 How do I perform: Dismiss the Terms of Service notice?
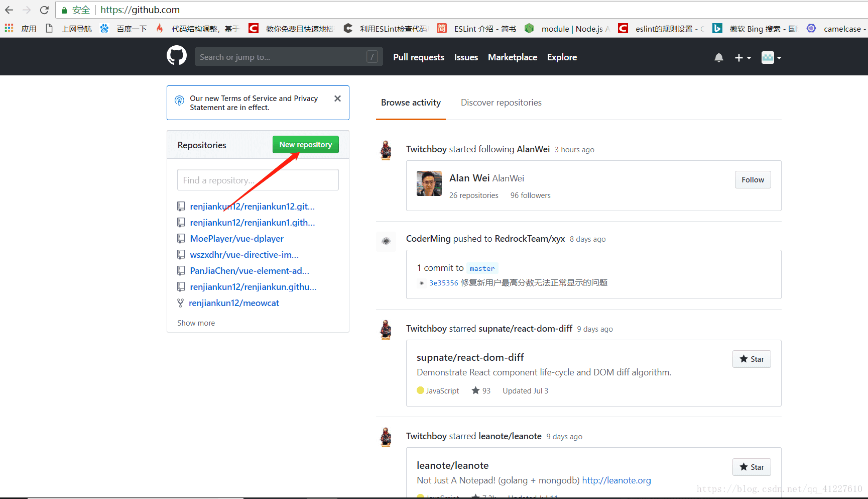[x=337, y=98]
